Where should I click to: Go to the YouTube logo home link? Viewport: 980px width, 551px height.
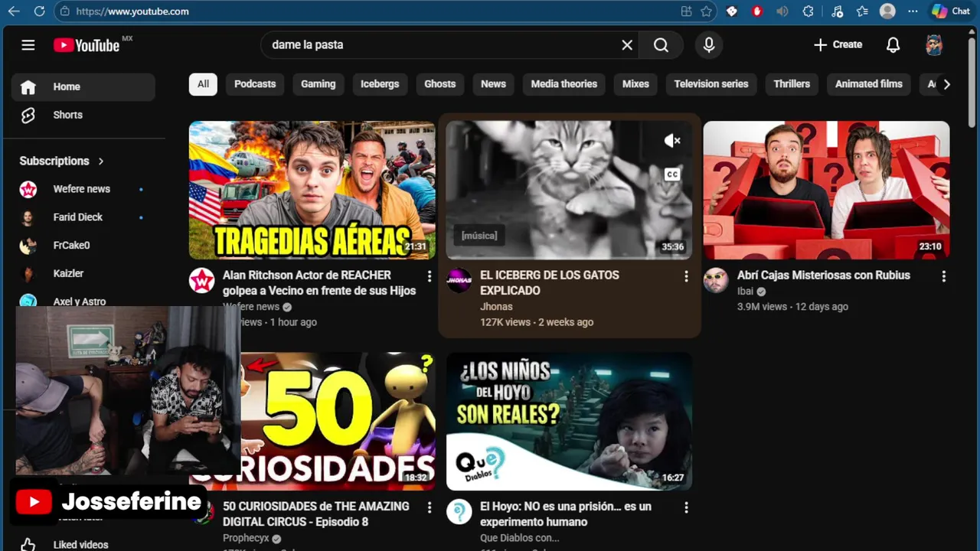click(87, 45)
